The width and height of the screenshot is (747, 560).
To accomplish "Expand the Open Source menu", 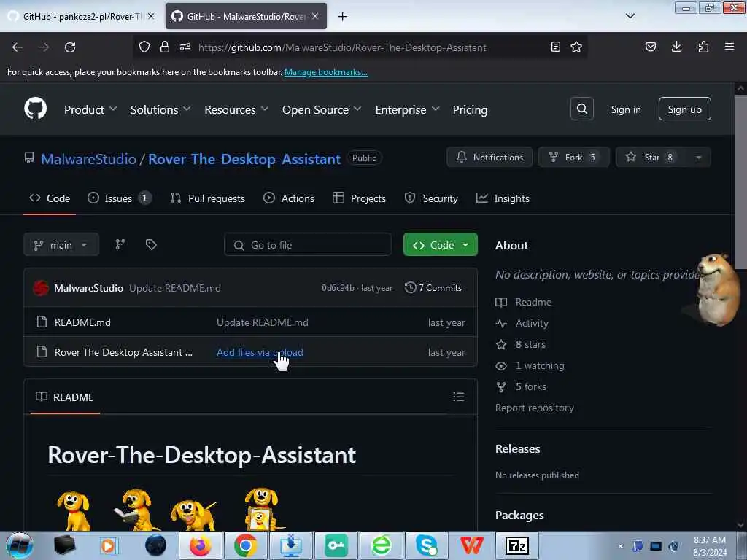I will [322, 109].
